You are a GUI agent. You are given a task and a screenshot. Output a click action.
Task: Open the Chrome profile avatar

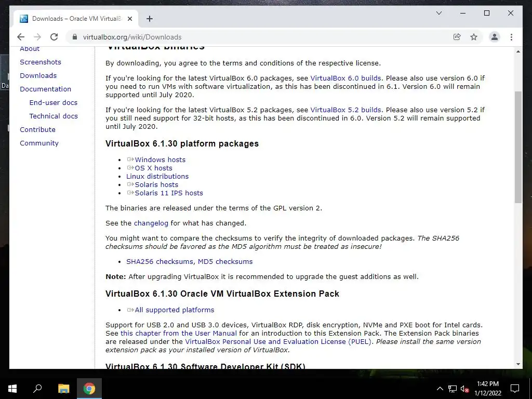(x=495, y=37)
